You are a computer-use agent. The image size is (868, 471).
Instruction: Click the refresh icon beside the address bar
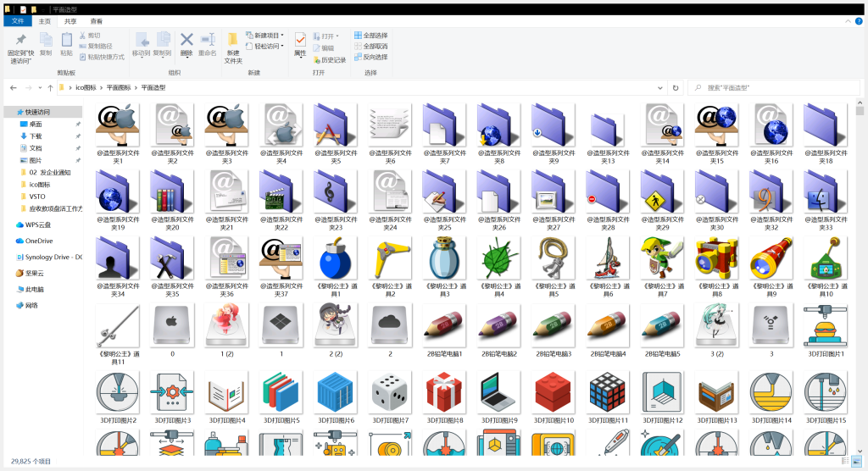pos(676,87)
